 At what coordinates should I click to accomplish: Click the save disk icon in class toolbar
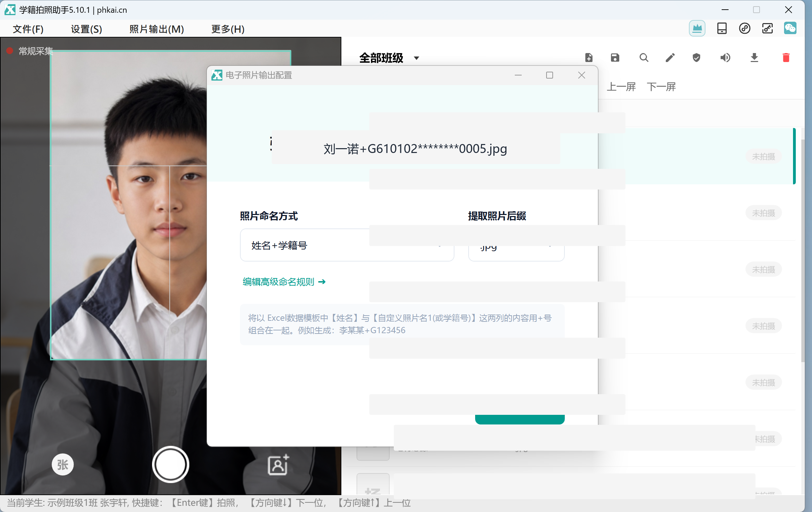click(x=615, y=58)
